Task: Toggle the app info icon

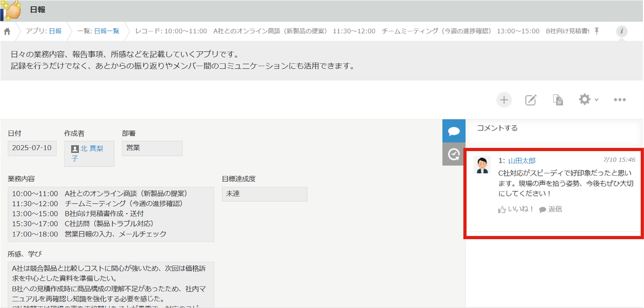Action: click(622, 31)
